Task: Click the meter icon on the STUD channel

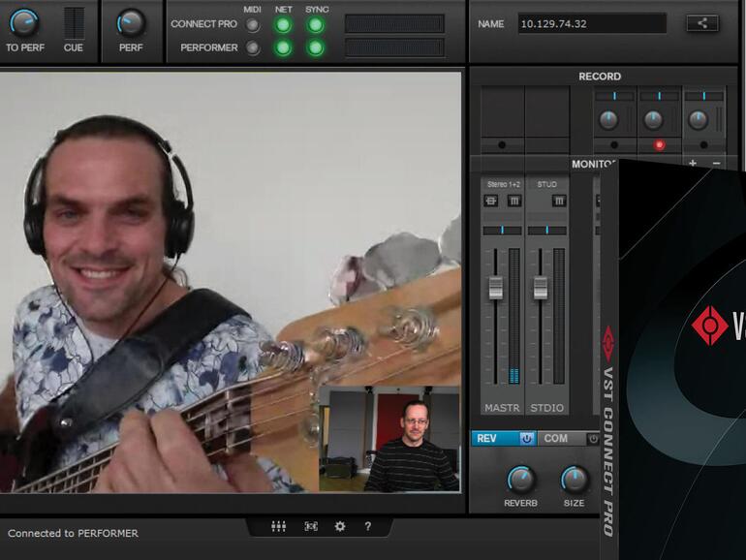Action: tap(559, 201)
